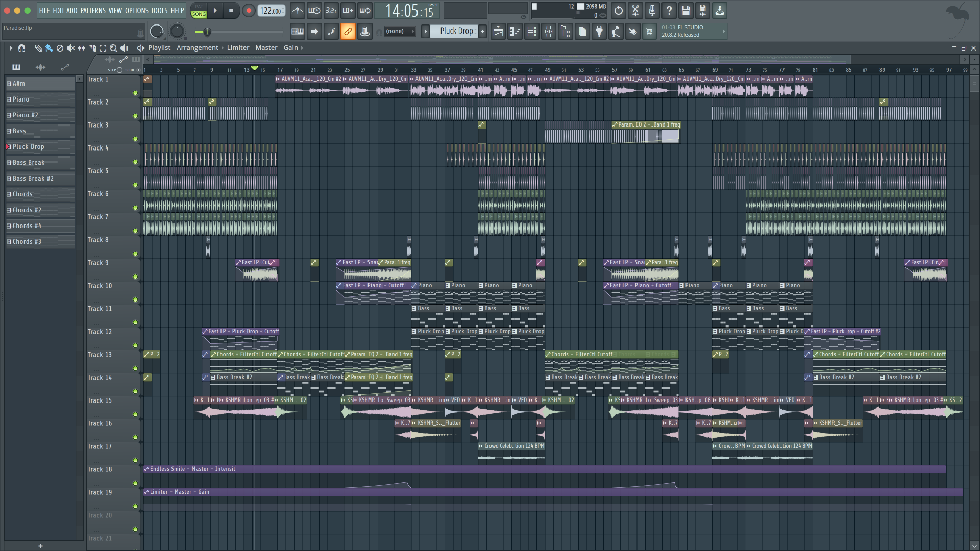Adjust the green master volume slider
Screen dimensions: 980x551
207,32
